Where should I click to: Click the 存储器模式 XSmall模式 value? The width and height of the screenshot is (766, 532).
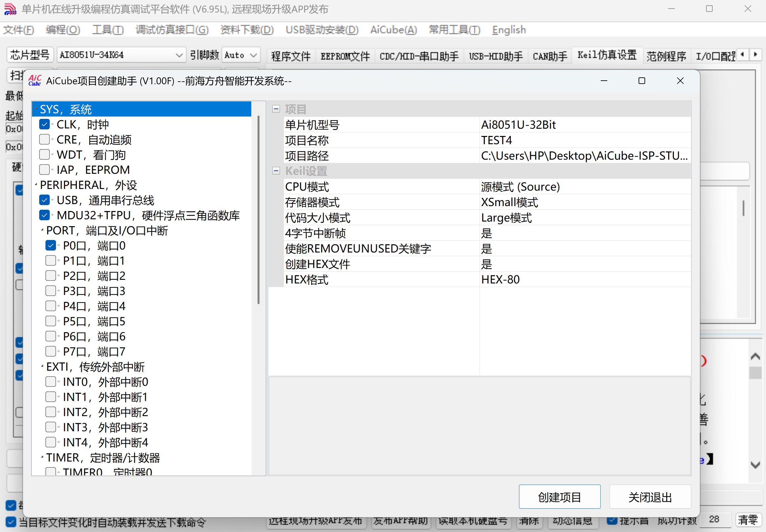[x=585, y=202]
